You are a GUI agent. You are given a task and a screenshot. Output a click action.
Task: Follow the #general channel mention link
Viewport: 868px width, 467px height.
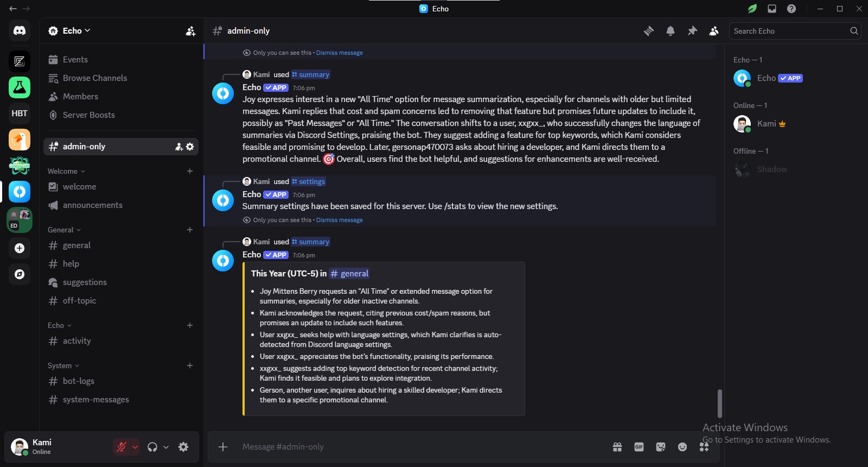350,274
